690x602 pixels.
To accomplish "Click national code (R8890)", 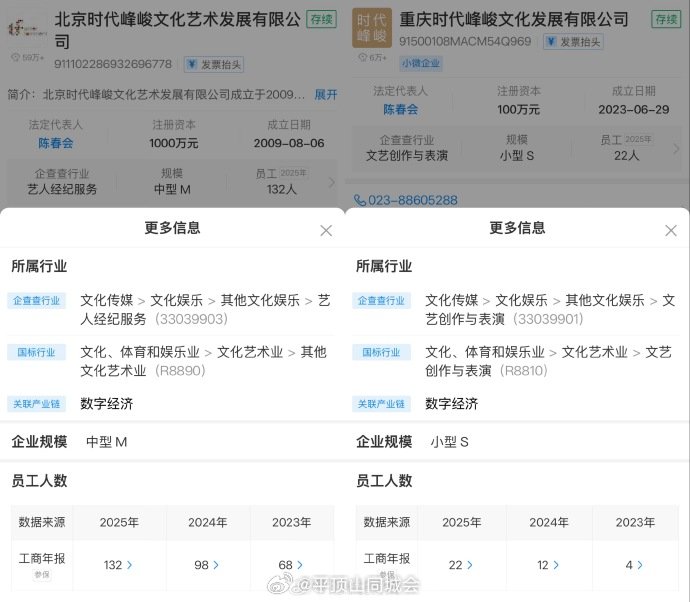I will coord(180,371).
